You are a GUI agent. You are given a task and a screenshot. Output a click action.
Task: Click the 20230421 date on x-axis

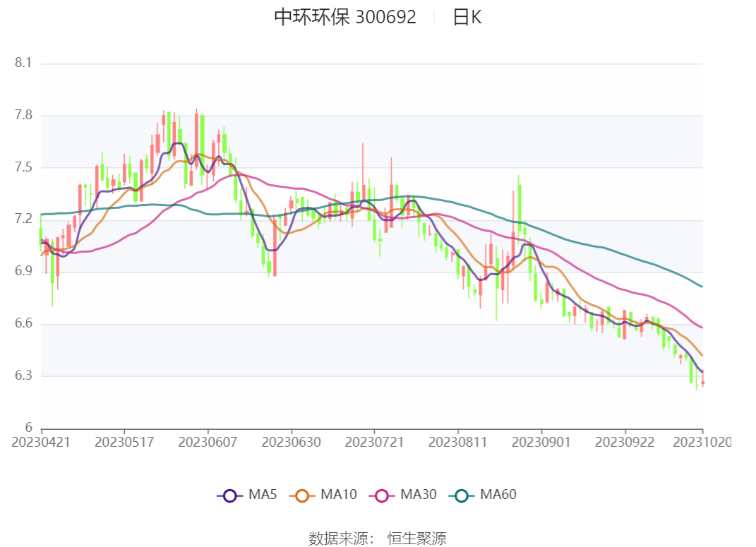click(x=42, y=443)
